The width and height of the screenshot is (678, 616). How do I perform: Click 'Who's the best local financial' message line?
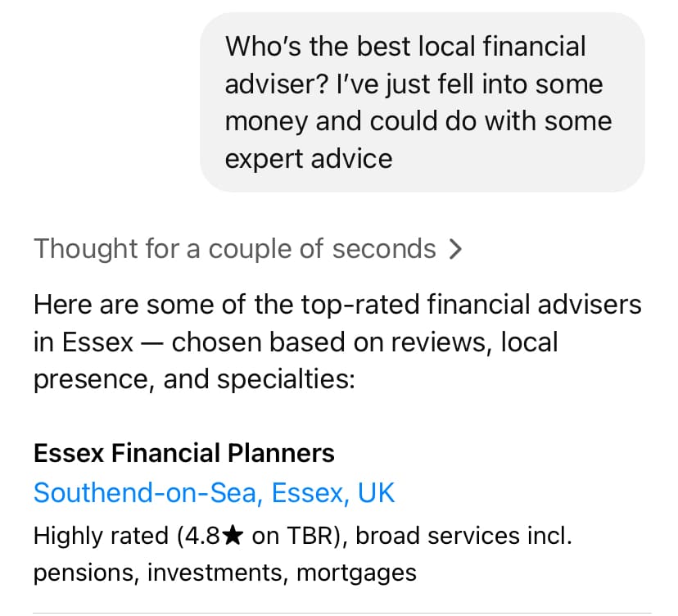405,47
